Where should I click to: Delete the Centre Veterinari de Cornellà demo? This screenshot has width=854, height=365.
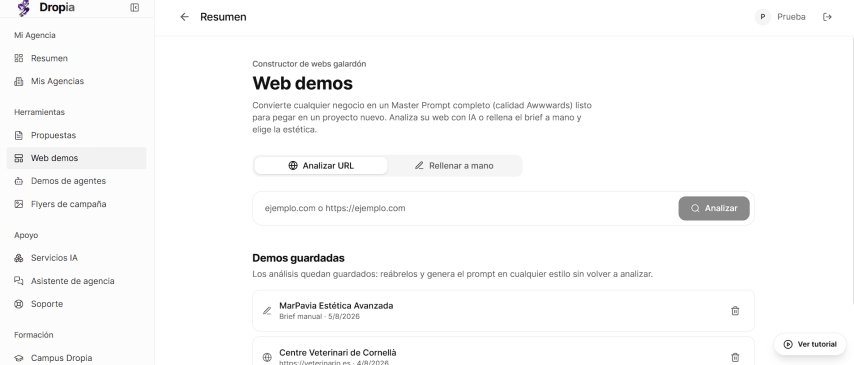735,357
